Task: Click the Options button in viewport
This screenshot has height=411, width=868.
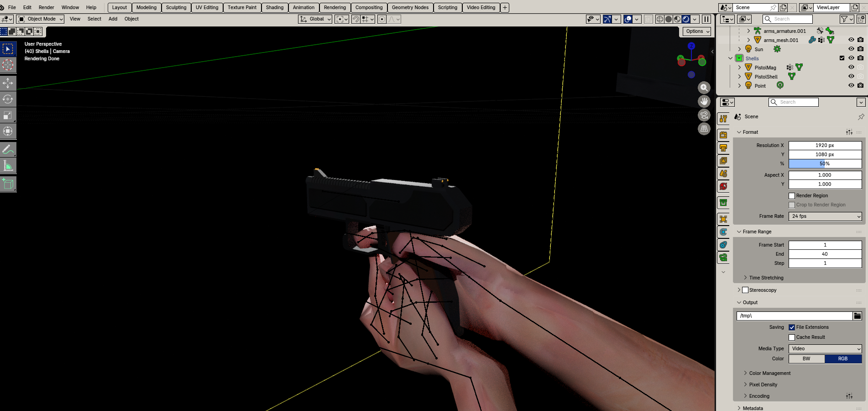Action: tap(697, 31)
